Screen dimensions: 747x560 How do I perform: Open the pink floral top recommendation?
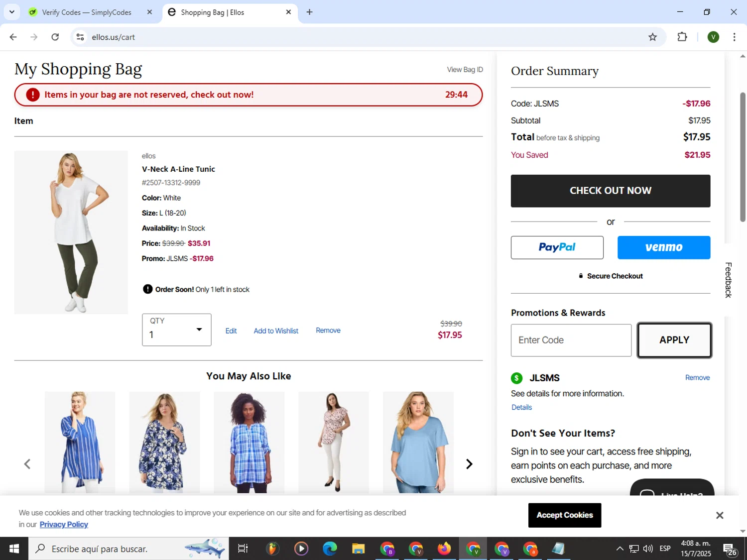click(x=334, y=442)
